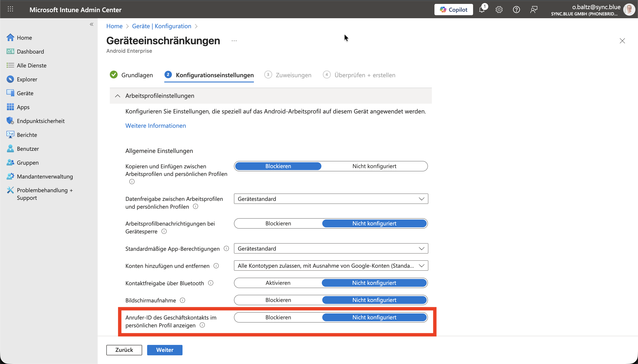Viewport: 638px width, 364px height.
Task: Open the settings gear icon
Action: (x=499, y=10)
